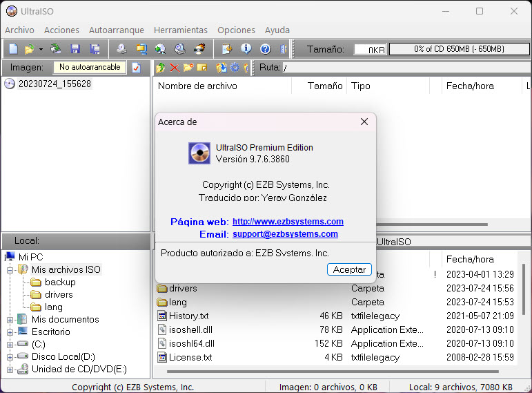Click the blue question mark Help icon
Image resolution: width=532 pixels, height=393 pixels.
click(x=266, y=49)
